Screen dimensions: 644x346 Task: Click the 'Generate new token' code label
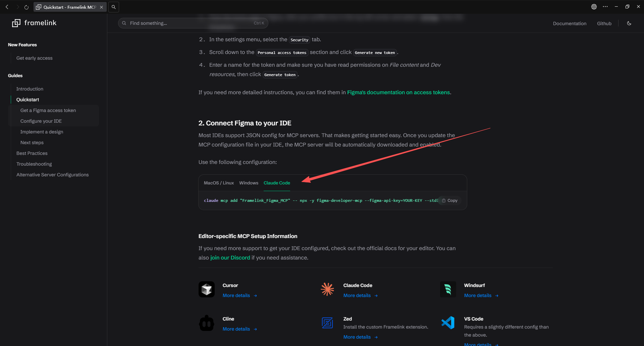click(x=375, y=53)
